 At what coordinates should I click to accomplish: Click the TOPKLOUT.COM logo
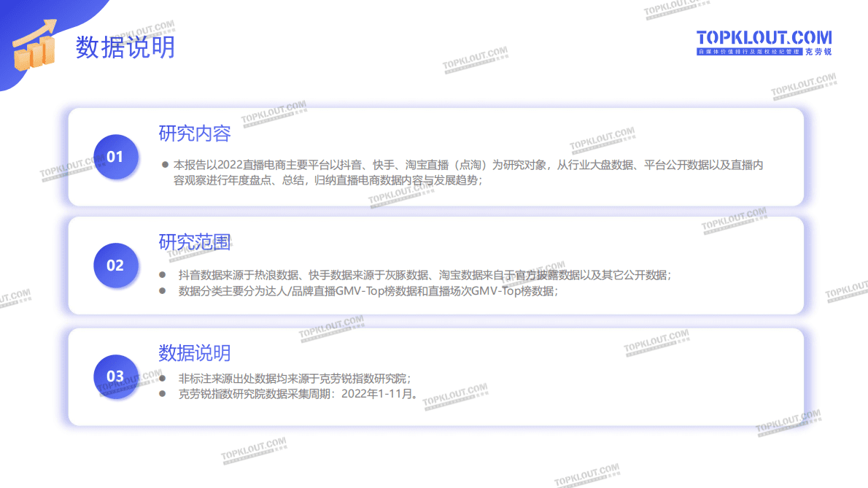[x=764, y=38]
